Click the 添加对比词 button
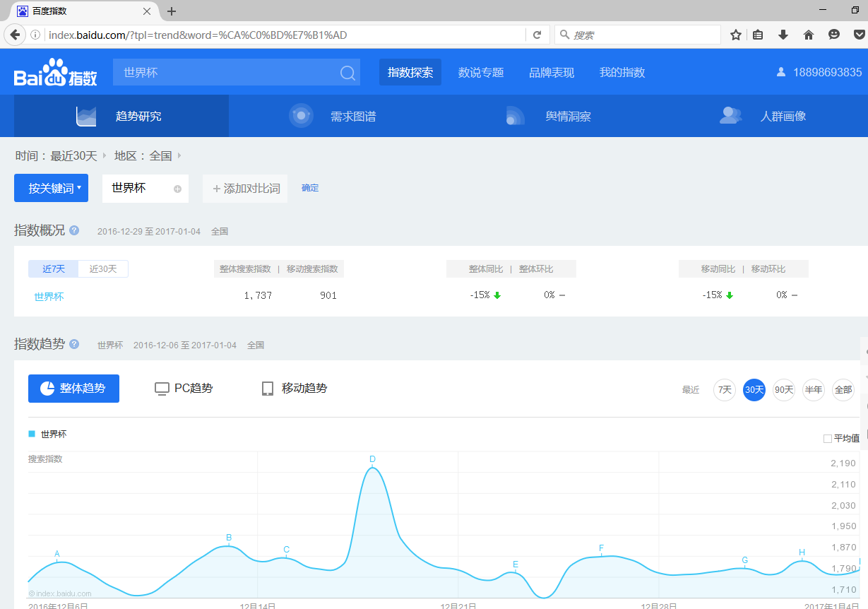Image resolution: width=868 pixels, height=609 pixels. 245,189
